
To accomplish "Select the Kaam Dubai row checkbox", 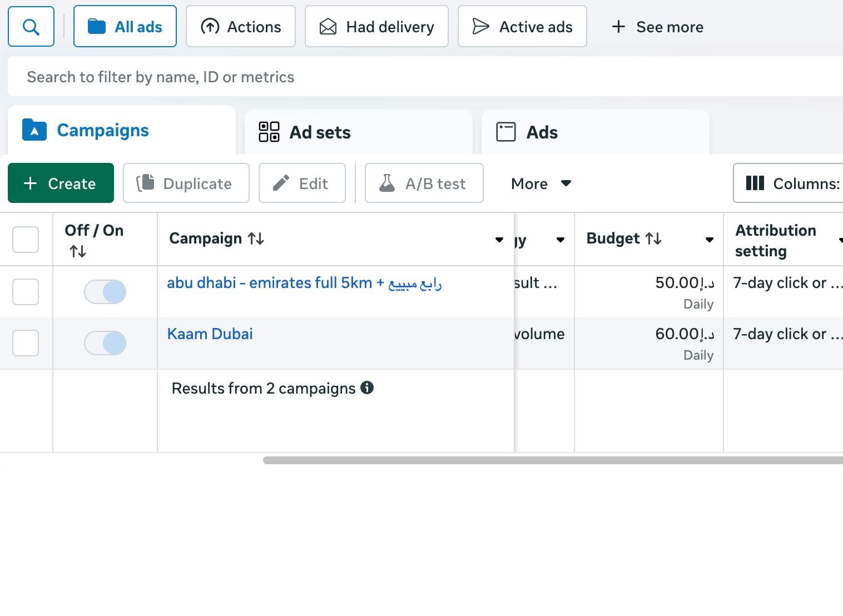I will 26,343.
